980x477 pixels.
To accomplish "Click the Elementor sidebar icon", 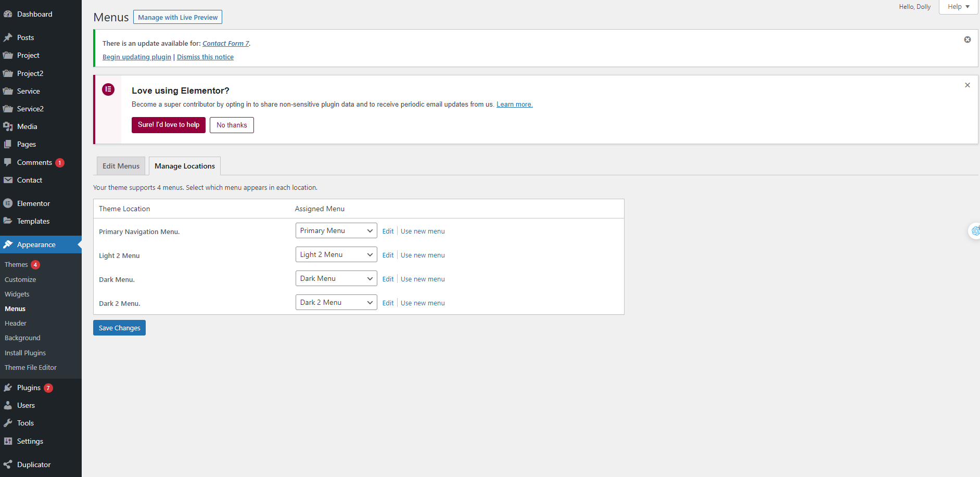I will point(8,203).
